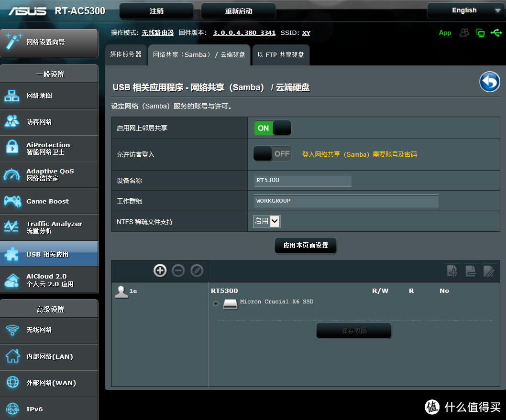The height and width of the screenshot is (420, 506).
Task: Click the Micron Crucial X6 SSD drive icon
Action: click(231, 304)
